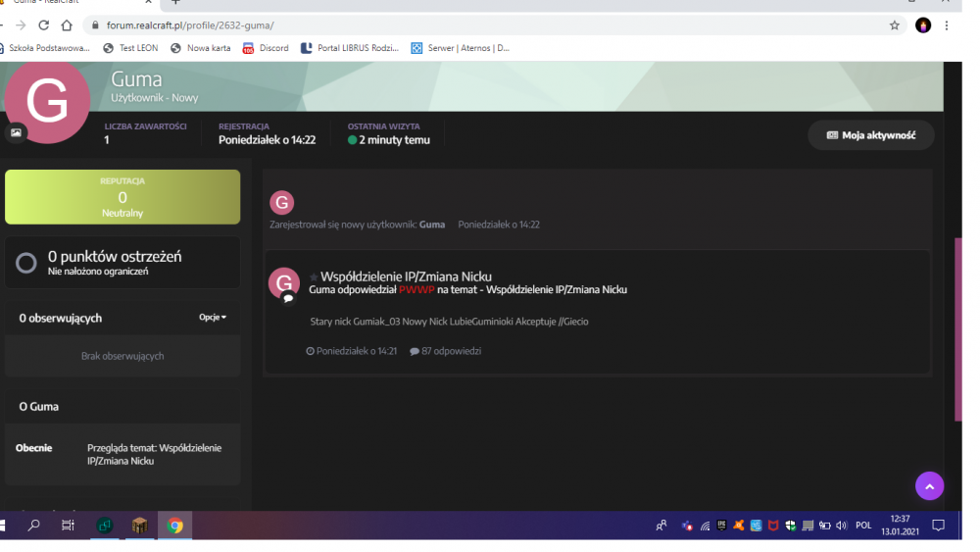Bookmark this page with the star icon
Screen dimensions: 980x552
point(894,25)
